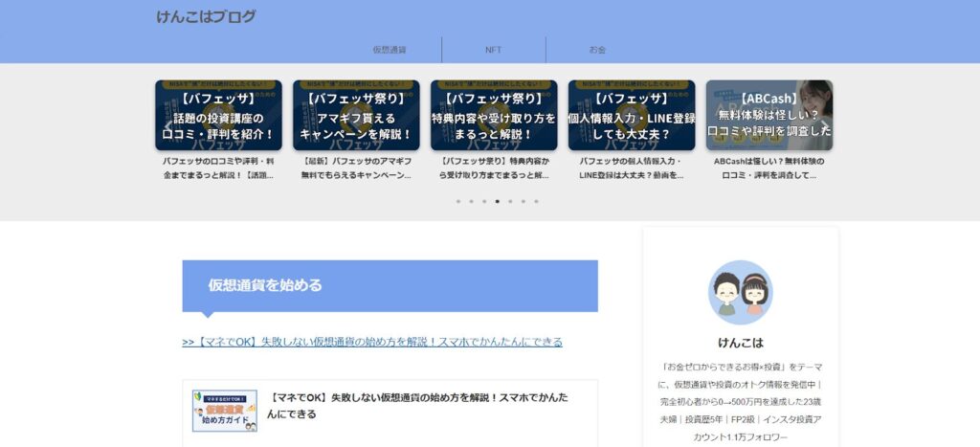Screen dimensions: 980x447
Task: Open the 特典内容や受け取り方をまるっと解説 thumbnail card
Action: click(x=494, y=115)
